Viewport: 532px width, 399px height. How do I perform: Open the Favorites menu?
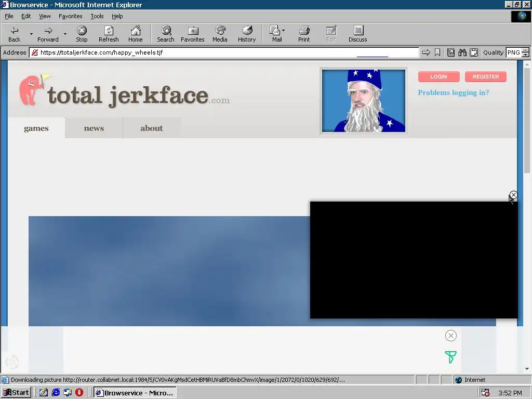pos(70,16)
